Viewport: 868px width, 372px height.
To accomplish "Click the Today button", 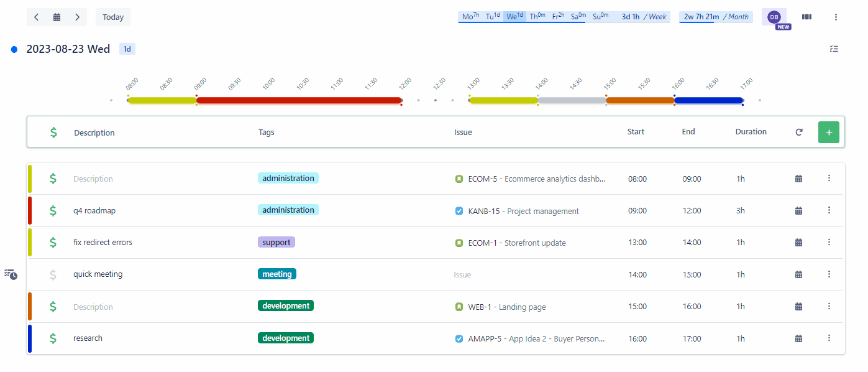I will (x=113, y=17).
